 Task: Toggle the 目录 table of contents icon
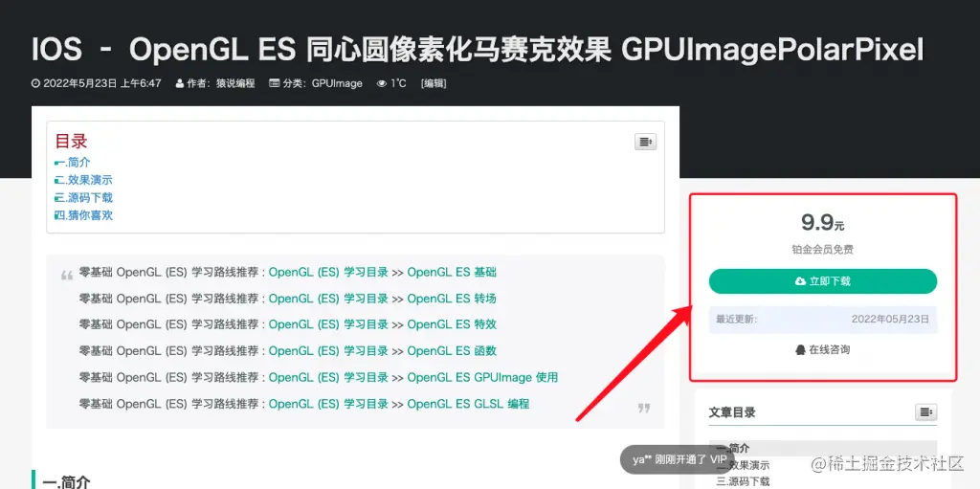click(645, 142)
